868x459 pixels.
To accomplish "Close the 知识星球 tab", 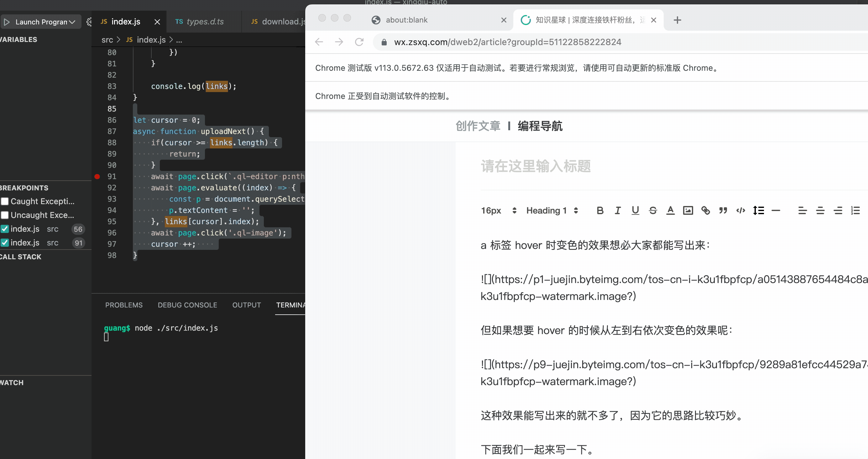I will [x=654, y=20].
